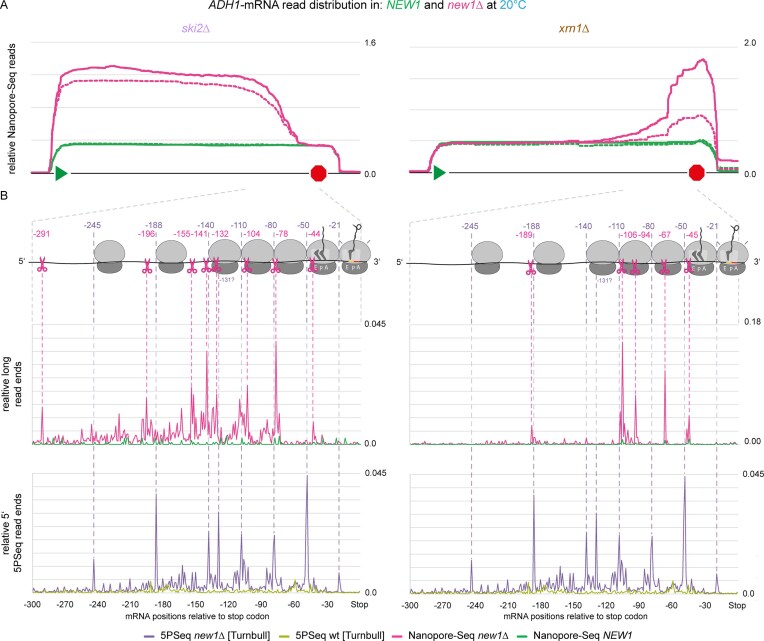
Task: Click the green start triangle in xrn1Δ panel
Action: (x=439, y=172)
